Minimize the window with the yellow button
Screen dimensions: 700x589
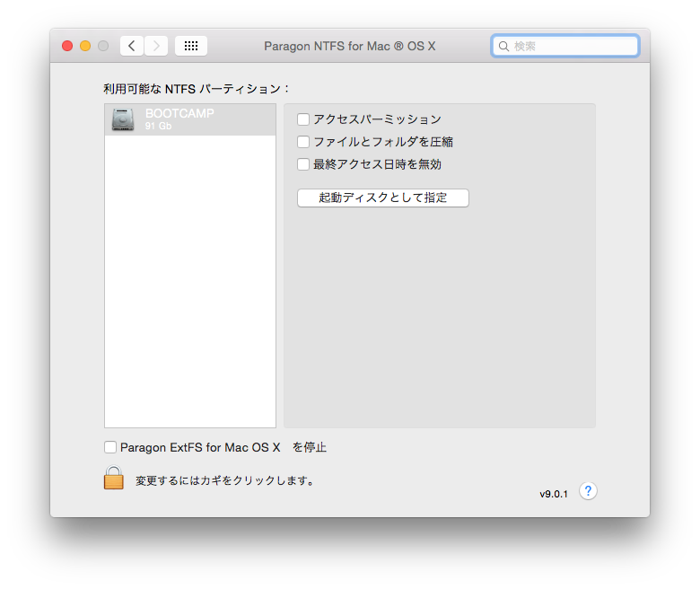tap(85, 46)
